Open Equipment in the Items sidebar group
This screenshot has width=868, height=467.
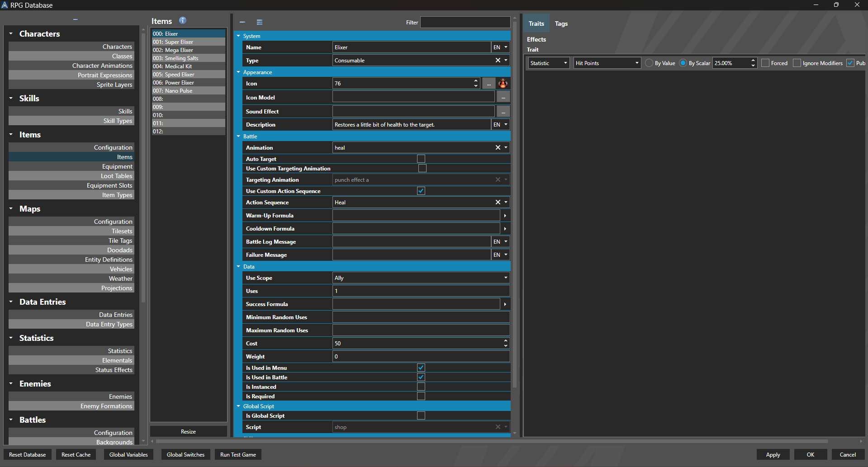117,166
